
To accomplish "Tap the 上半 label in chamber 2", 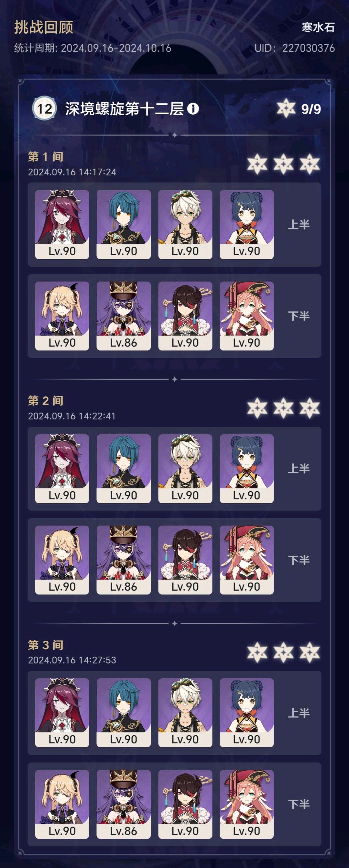I will (299, 468).
